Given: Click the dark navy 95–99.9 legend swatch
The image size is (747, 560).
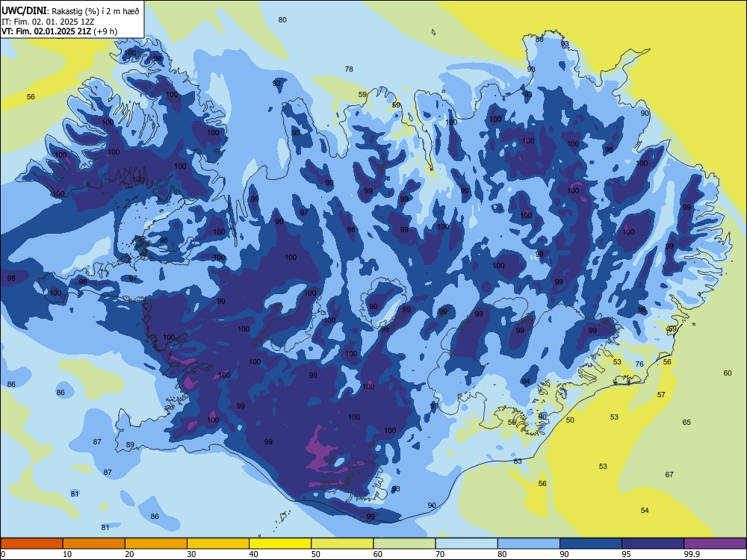Looking at the screenshot, I should (653, 544).
